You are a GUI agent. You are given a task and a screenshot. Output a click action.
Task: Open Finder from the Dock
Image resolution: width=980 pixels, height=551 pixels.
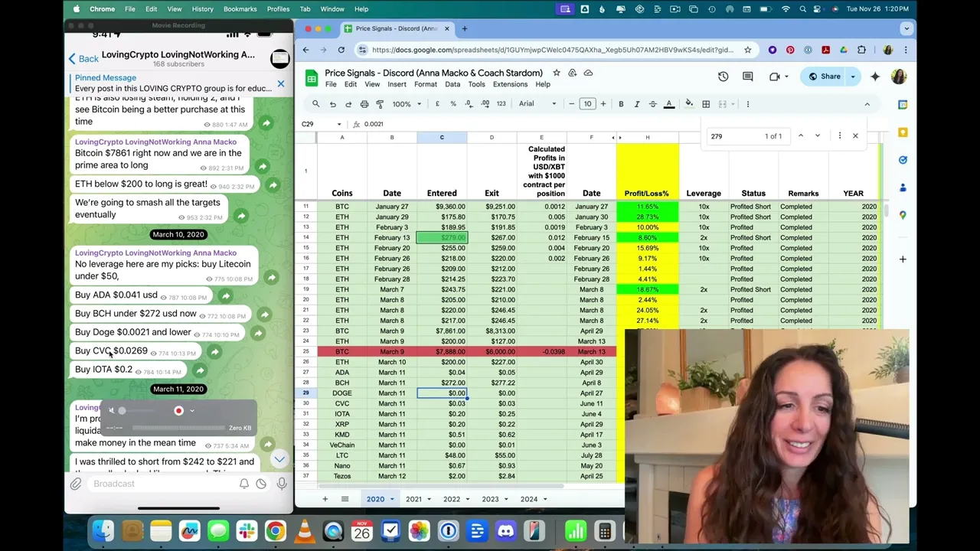[x=103, y=530]
